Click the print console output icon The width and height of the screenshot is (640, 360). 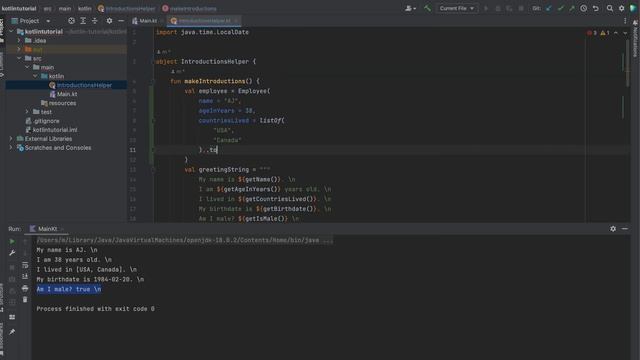coord(25,288)
